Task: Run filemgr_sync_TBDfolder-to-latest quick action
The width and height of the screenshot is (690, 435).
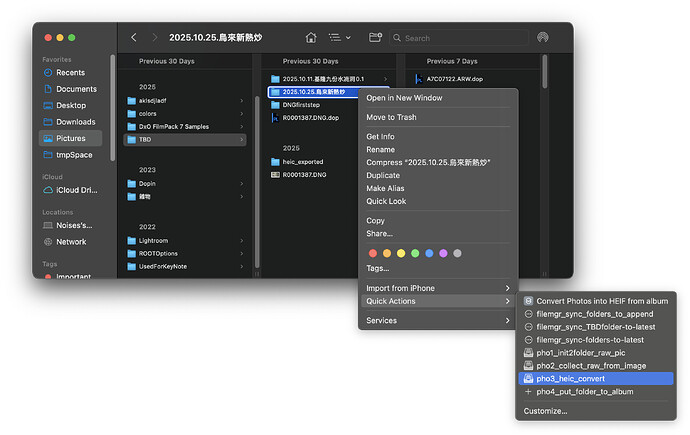Action: pos(596,327)
